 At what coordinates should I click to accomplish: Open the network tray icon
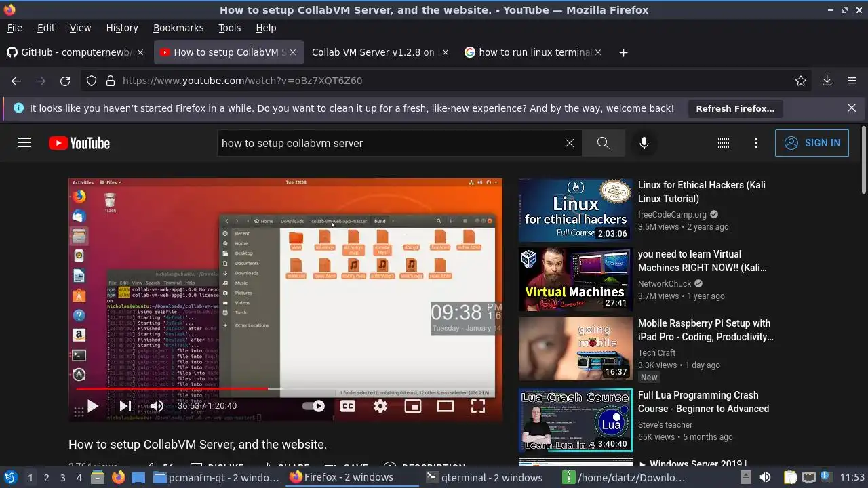coord(809,478)
